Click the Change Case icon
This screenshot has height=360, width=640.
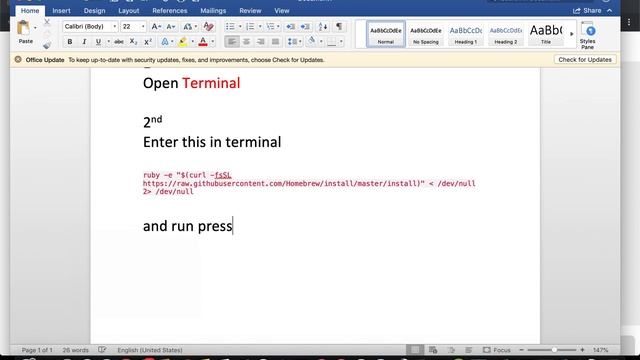188,27
